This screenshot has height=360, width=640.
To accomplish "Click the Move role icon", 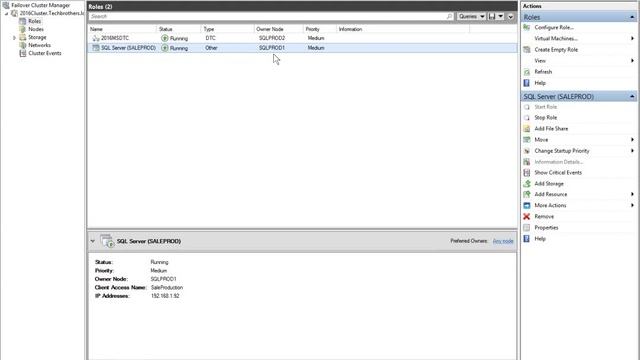I will point(527,140).
